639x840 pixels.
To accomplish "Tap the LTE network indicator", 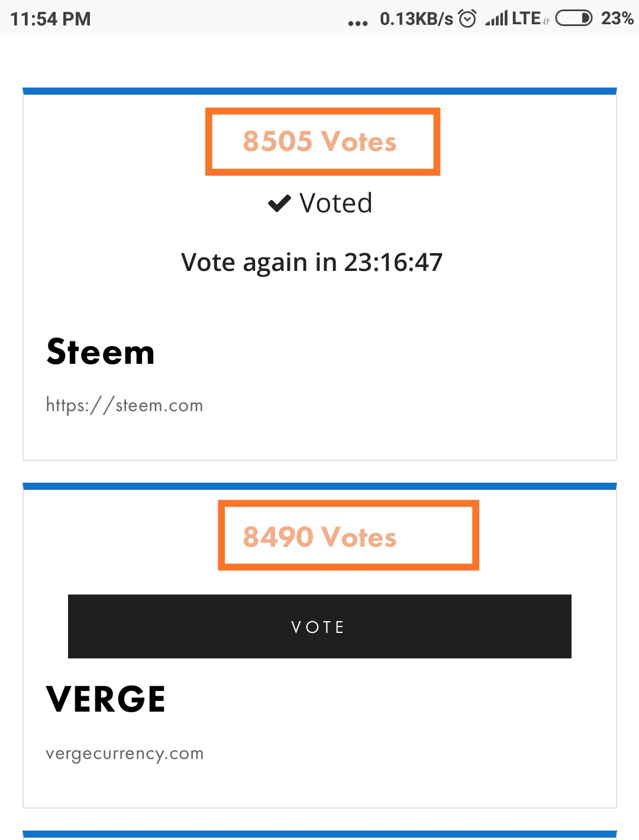I will 527,18.
